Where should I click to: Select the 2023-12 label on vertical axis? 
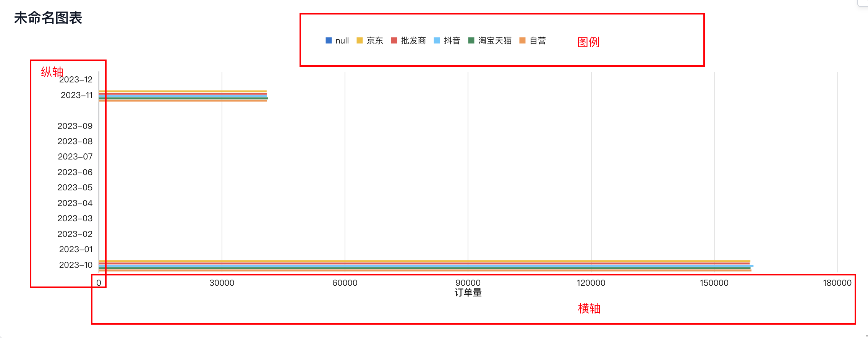tap(76, 79)
